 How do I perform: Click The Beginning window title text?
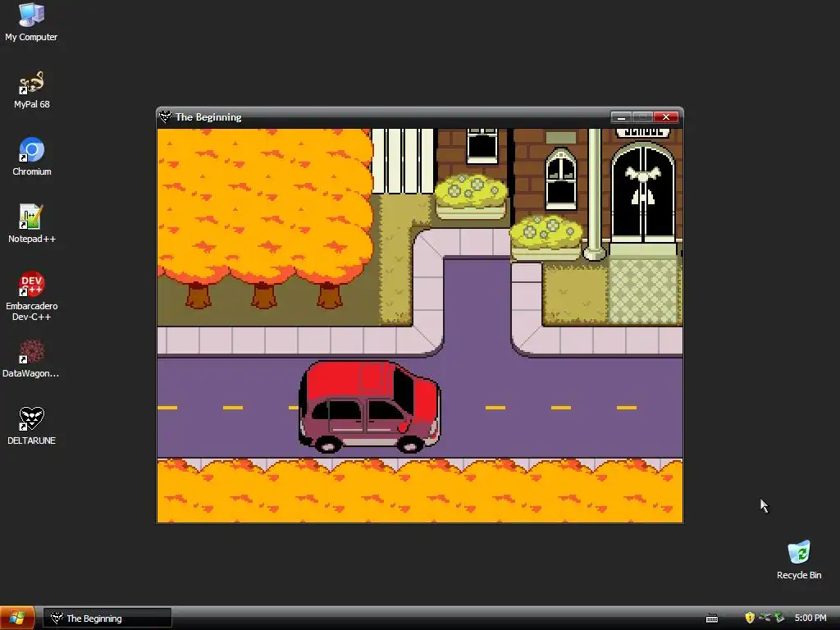[x=208, y=116]
